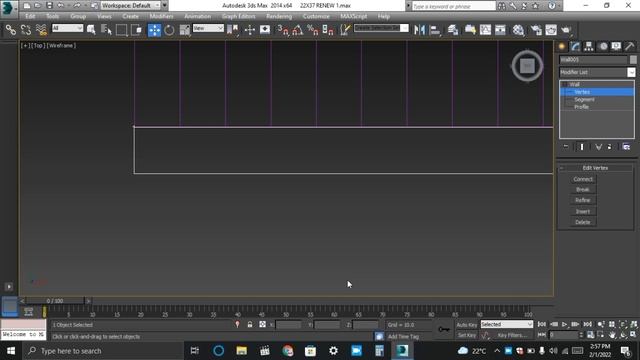
Task: Open the Layer Manager
Action: pyautogui.click(x=453, y=30)
